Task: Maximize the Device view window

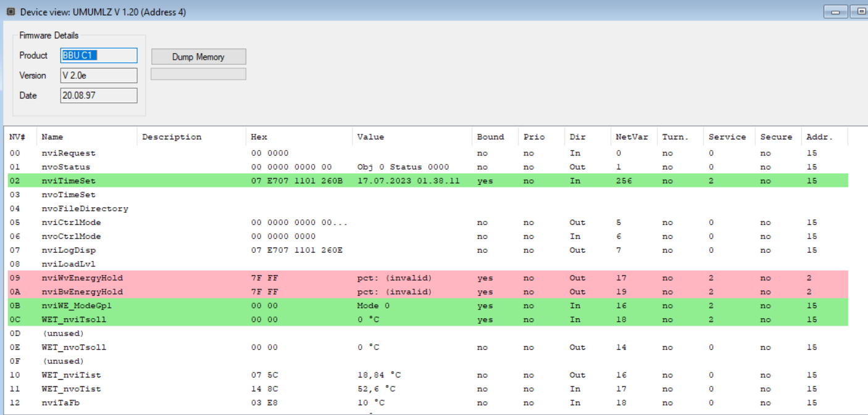Action: (x=860, y=12)
